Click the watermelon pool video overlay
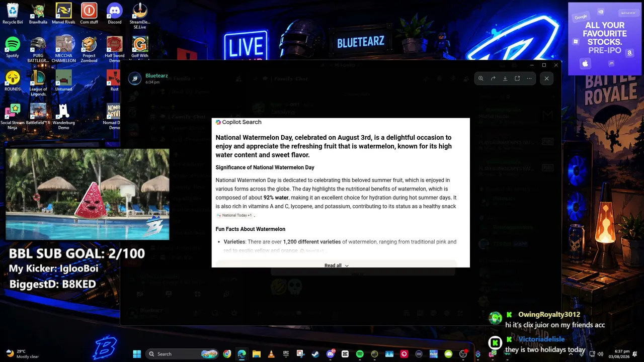The width and height of the screenshot is (644, 362). coord(88,194)
